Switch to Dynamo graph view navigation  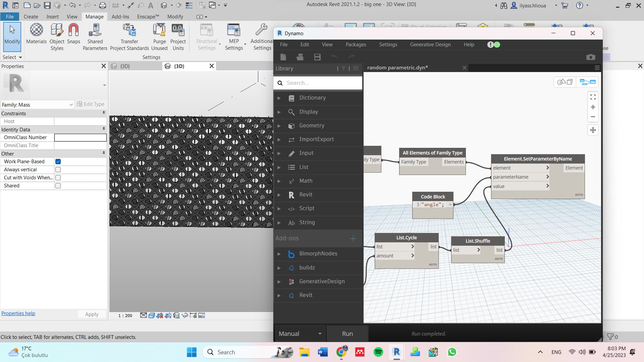(x=588, y=82)
